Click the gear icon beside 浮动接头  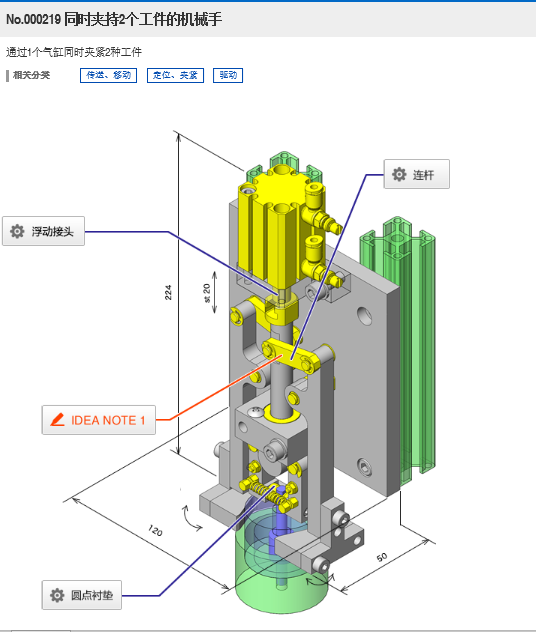pyautogui.click(x=17, y=231)
